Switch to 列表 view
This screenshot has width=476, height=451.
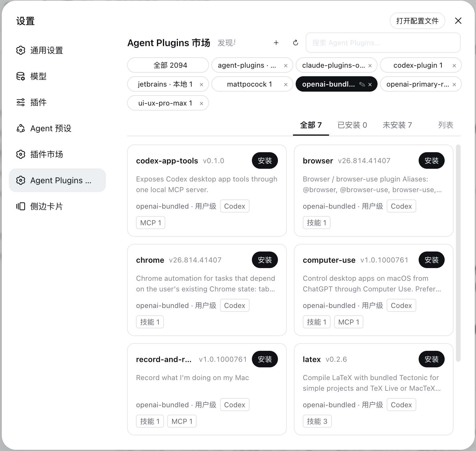pos(446,125)
